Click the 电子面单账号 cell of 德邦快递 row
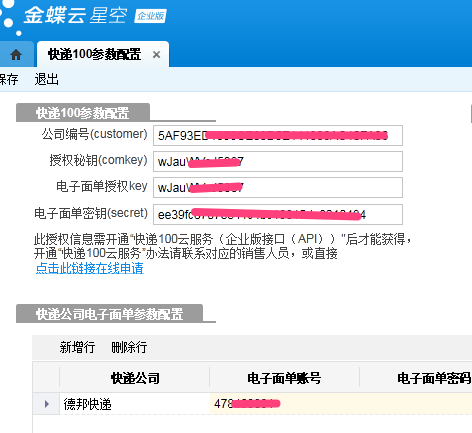Screen dimensions: 472x433 [284, 404]
